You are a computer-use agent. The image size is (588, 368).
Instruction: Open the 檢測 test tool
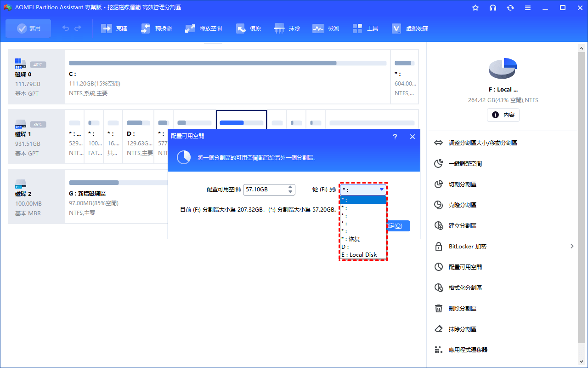coord(318,29)
